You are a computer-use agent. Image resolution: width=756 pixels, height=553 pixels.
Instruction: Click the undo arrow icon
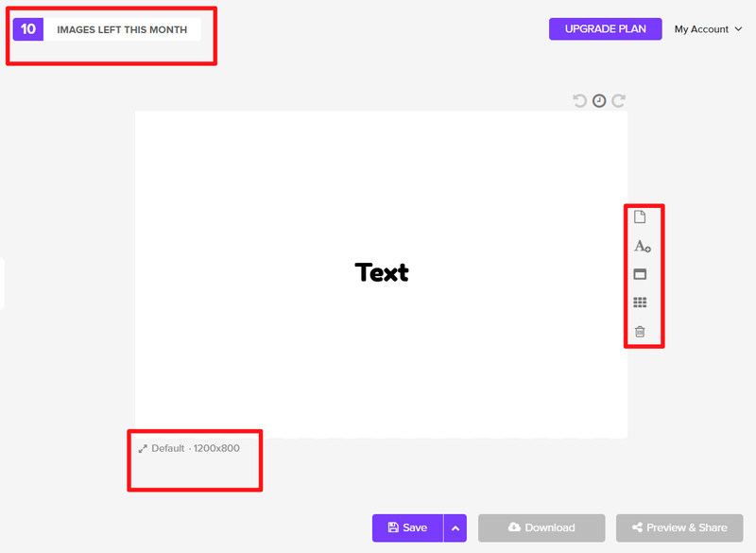point(580,101)
